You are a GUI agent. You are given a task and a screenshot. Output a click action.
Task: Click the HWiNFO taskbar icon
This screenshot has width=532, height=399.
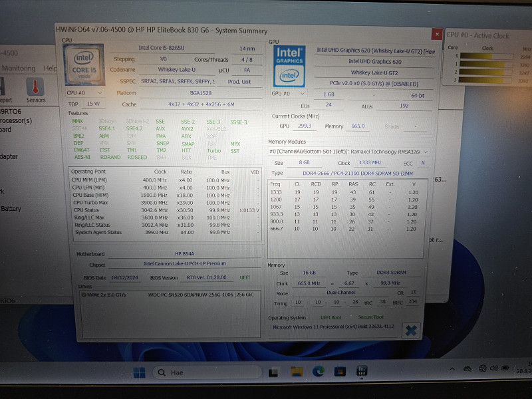point(362,370)
